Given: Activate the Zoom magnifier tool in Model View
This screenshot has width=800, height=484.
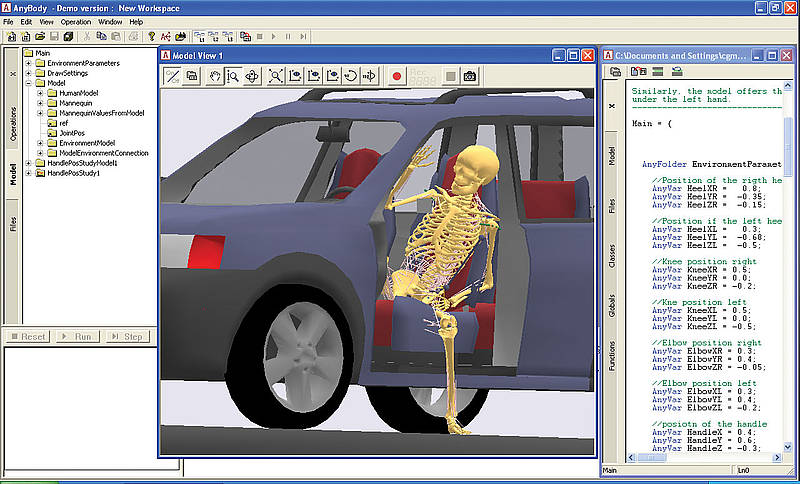Looking at the screenshot, I should pyautogui.click(x=232, y=75).
